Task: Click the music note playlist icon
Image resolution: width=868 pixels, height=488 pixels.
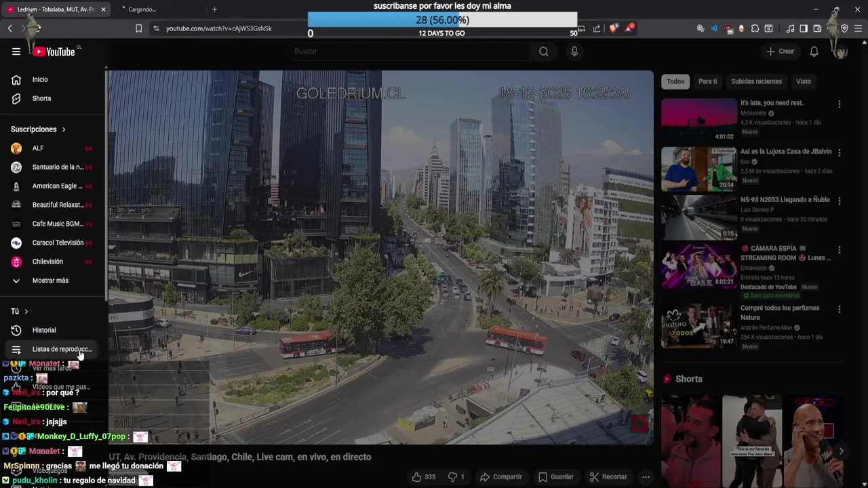Action: [x=790, y=28]
